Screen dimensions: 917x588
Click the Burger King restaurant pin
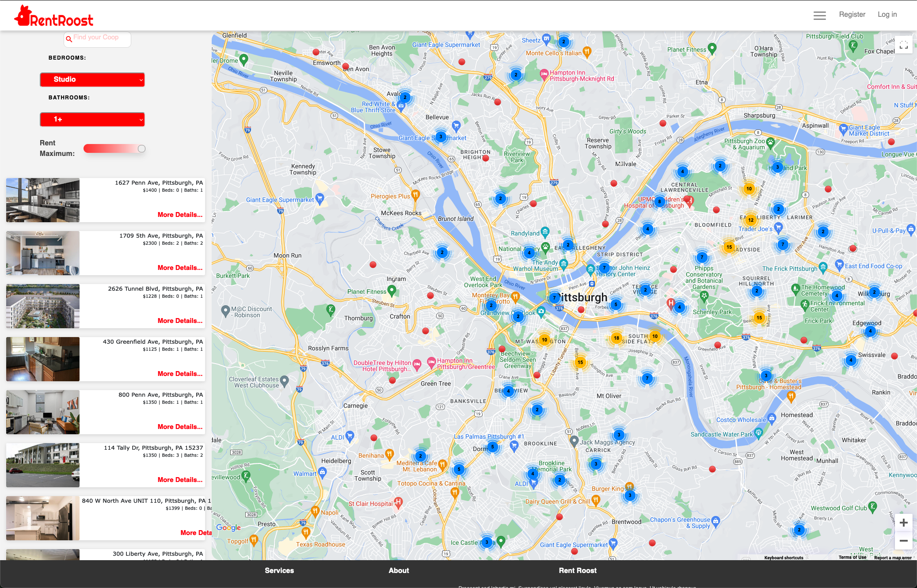point(629,487)
